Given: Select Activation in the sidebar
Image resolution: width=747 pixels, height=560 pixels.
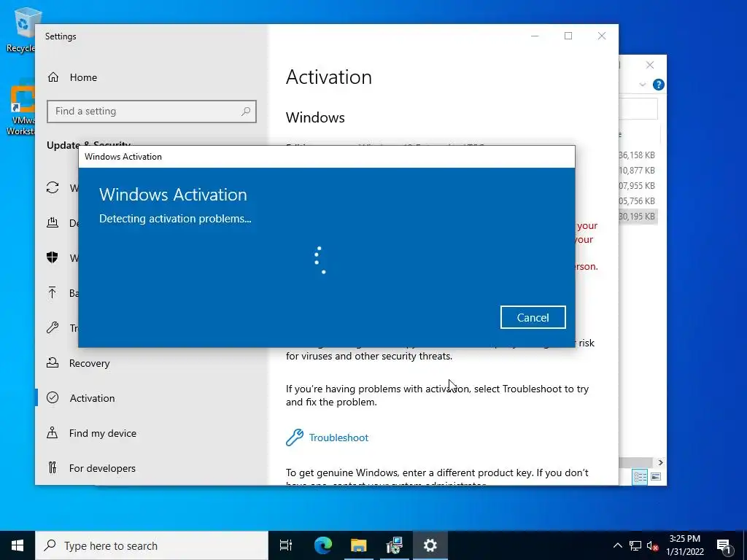Looking at the screenshot, I should (92, 398).
